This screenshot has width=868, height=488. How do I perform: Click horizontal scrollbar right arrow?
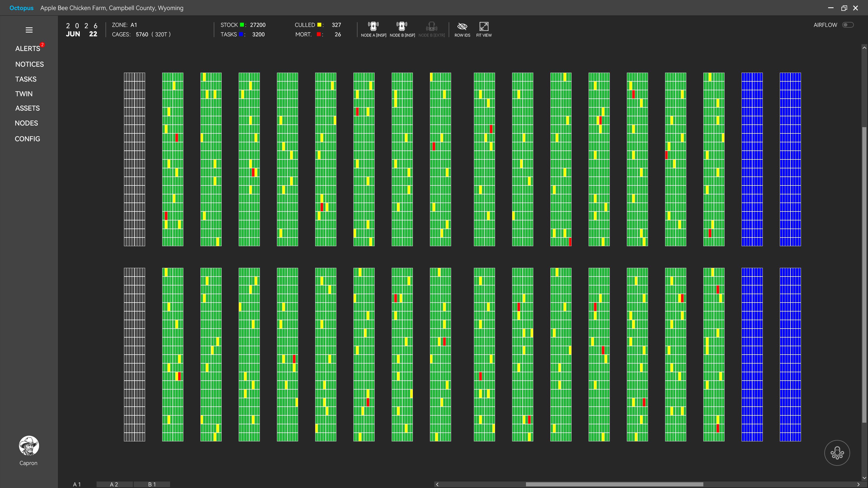pyautogui.click(x=858, y=484)
